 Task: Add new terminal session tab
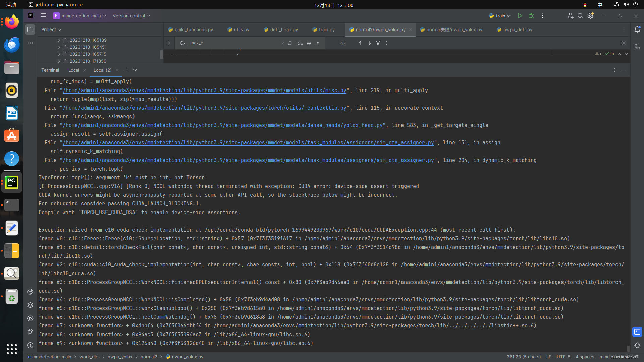click(x=126, y=70)
